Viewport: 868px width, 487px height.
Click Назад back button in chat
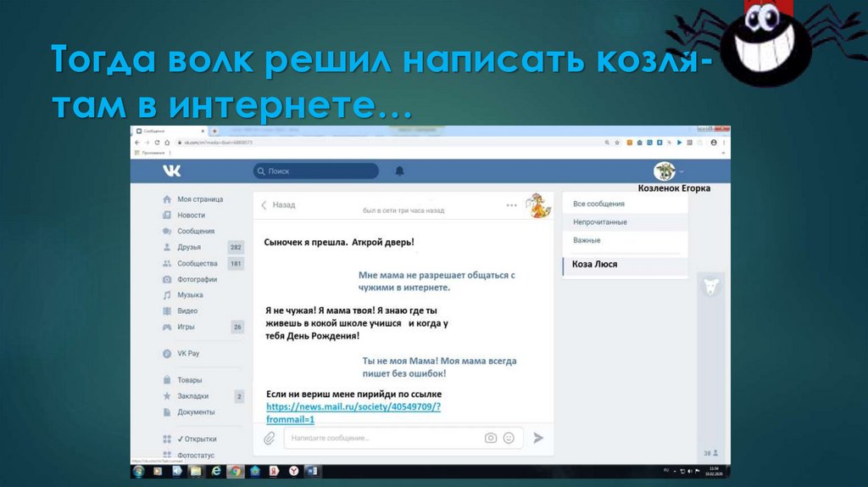pos(278,205)
